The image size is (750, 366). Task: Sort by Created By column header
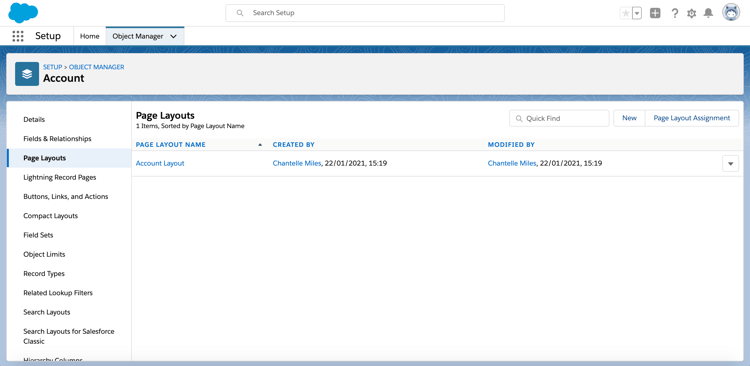click(294, 144)
